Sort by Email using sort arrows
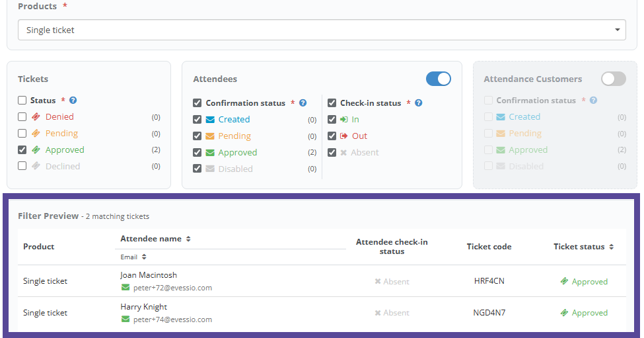This screenshot has height=338, width=644. click(x=144, y=257)
